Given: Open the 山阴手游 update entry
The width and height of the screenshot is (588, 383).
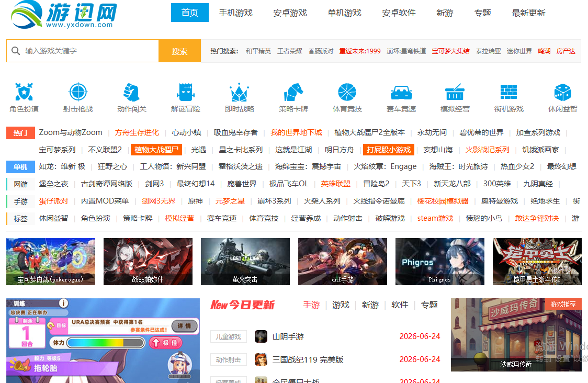Looking at the screenshot, I should (288, 337).
